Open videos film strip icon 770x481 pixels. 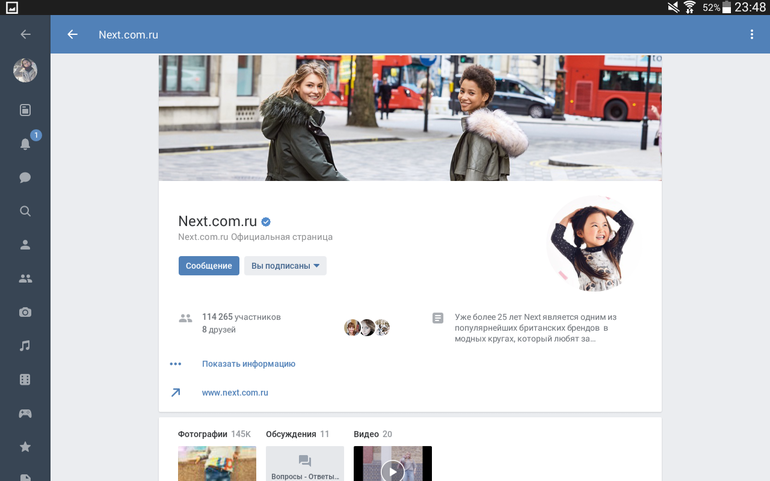pos(25,379)
